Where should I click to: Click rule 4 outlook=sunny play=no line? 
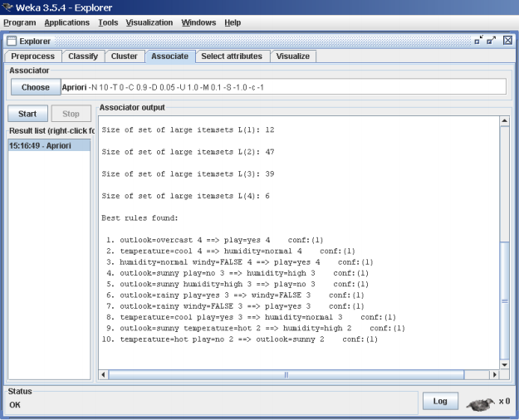[x=237, y=273]
